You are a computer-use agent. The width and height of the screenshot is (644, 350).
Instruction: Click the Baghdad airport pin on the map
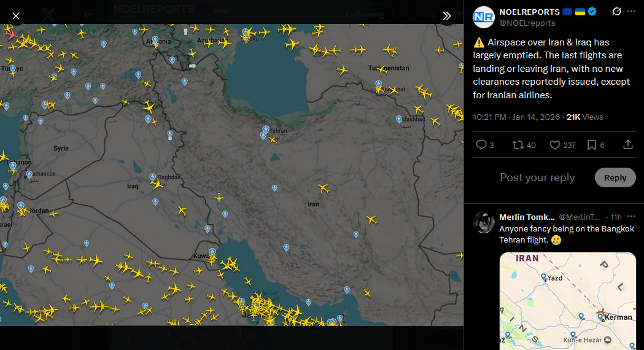[x=153, y=177]
